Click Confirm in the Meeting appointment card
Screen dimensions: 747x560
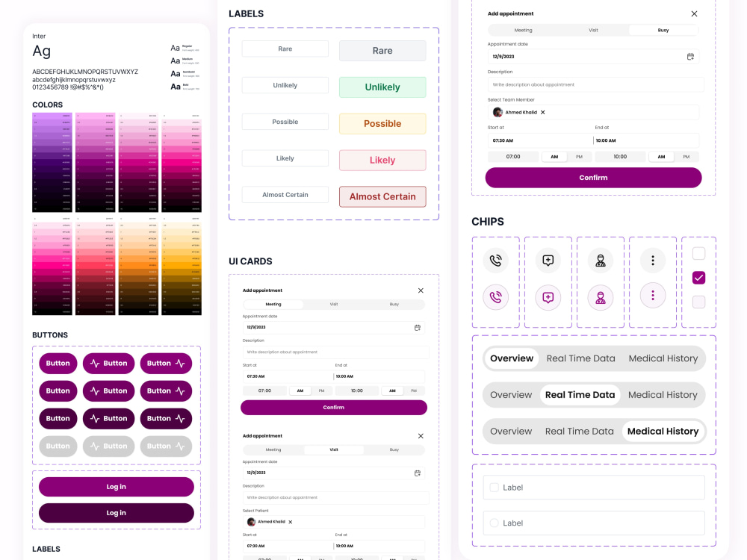(x=333, y=408)
